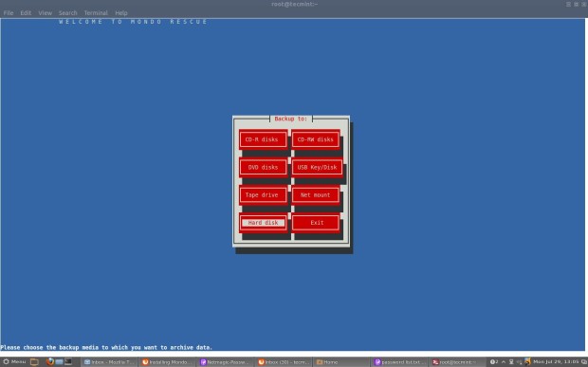This screenshot has width=588, height=367.
Task: Open the Menu launcher gear icon
Action: coord(6,361)
